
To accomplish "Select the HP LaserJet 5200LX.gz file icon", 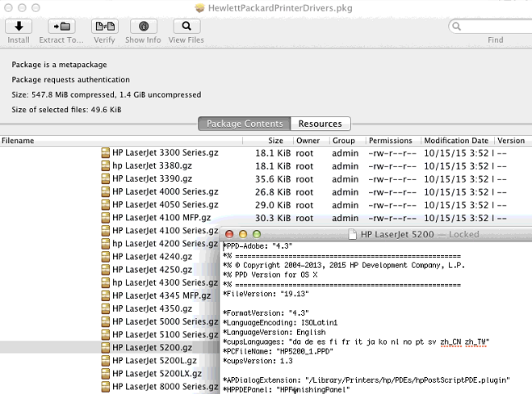I will (106, 374).
